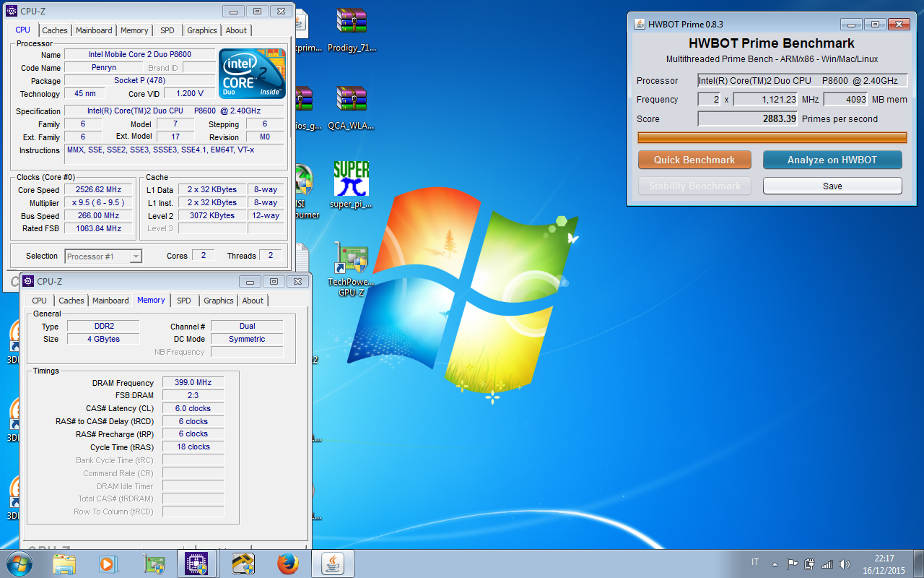
Task: Click the Java icon in HWBOT Prime title bar
Action: [x=639, y=24]
